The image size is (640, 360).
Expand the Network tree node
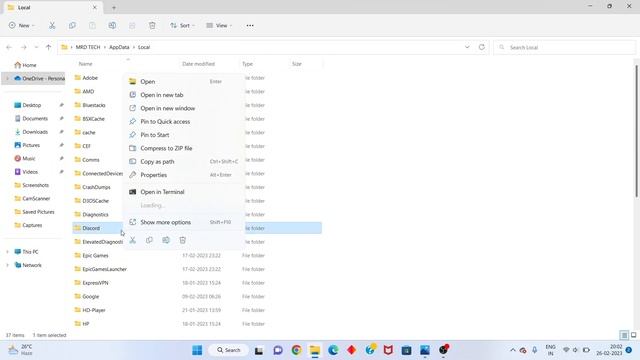7,265
